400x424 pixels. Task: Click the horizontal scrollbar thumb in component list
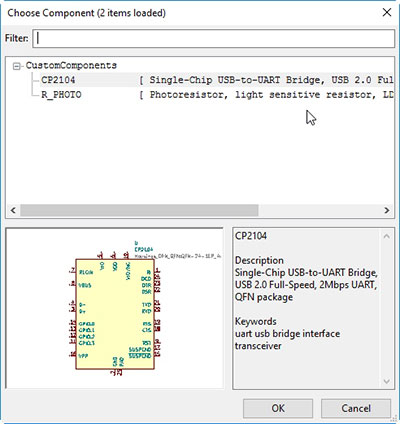[139, 210]
